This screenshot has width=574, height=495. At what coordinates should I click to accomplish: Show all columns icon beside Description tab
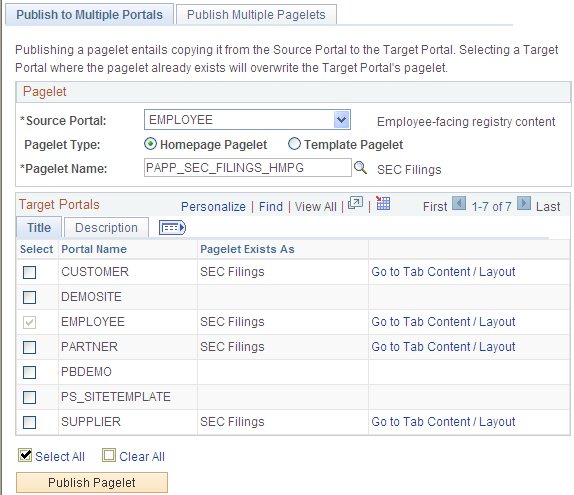pyautogui.click(x=172, y=228)
